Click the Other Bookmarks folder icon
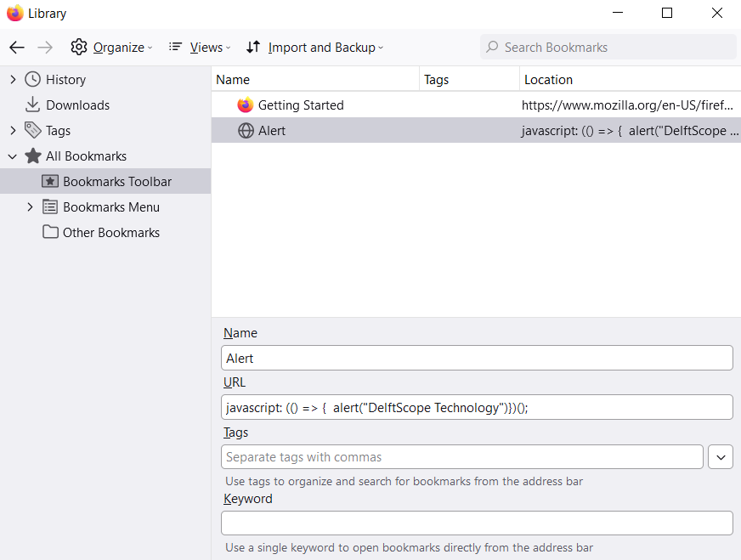The width and height of the screenshot is (741, 560). 51,233
